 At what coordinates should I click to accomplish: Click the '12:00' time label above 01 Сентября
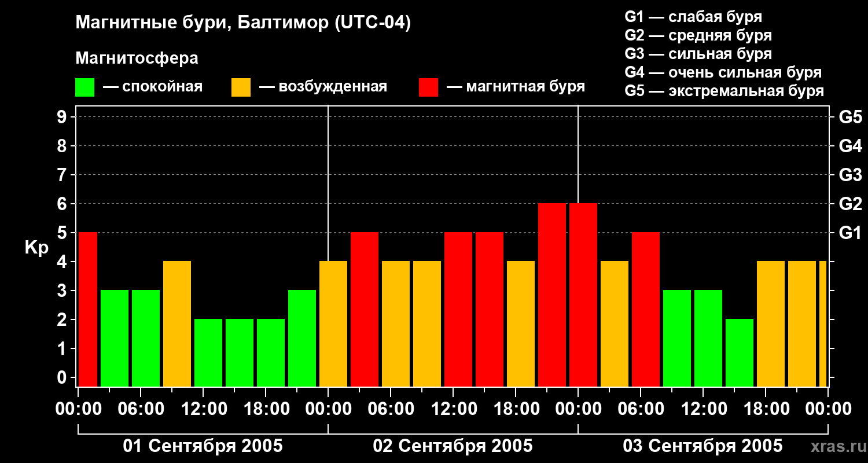pyautogui.click(x=203, y=409)
